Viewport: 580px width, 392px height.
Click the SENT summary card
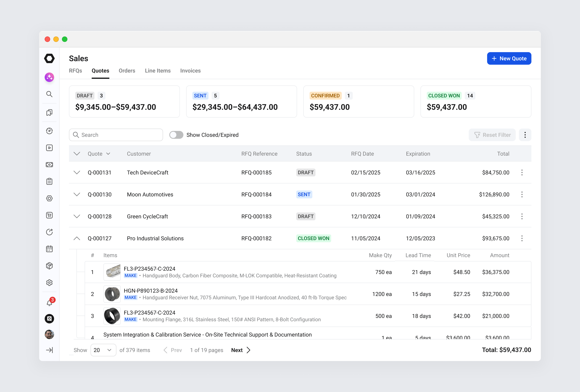pyautogui.click(x=241, y=102)
